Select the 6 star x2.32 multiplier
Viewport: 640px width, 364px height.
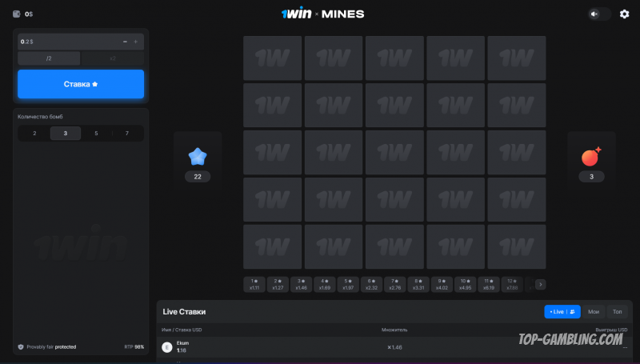[371, 285]
